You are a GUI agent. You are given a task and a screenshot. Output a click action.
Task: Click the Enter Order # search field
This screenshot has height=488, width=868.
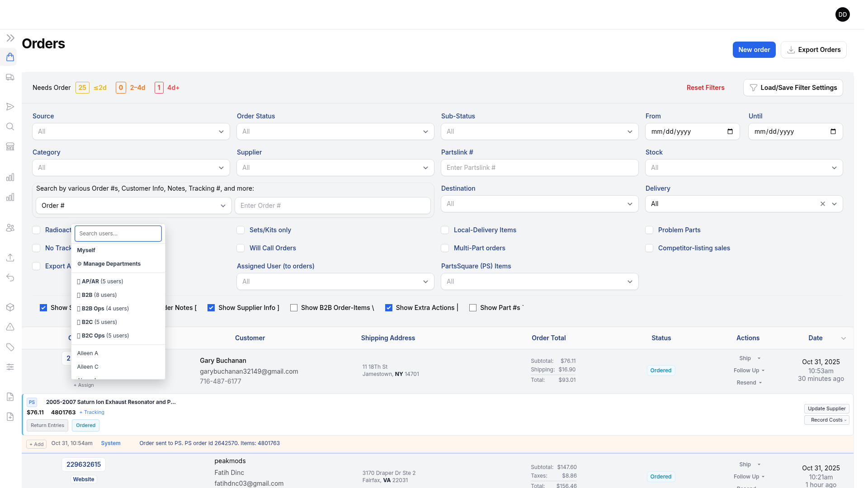333,206
